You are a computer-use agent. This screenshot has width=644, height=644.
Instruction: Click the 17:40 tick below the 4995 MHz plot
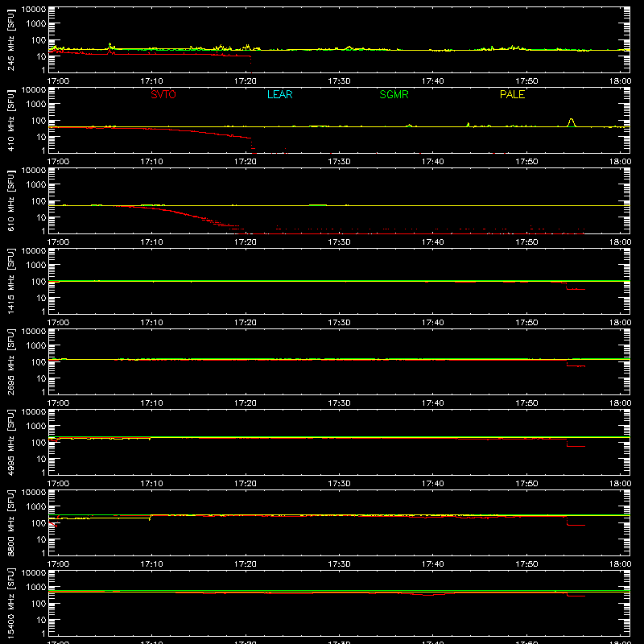tap(432, 484)
